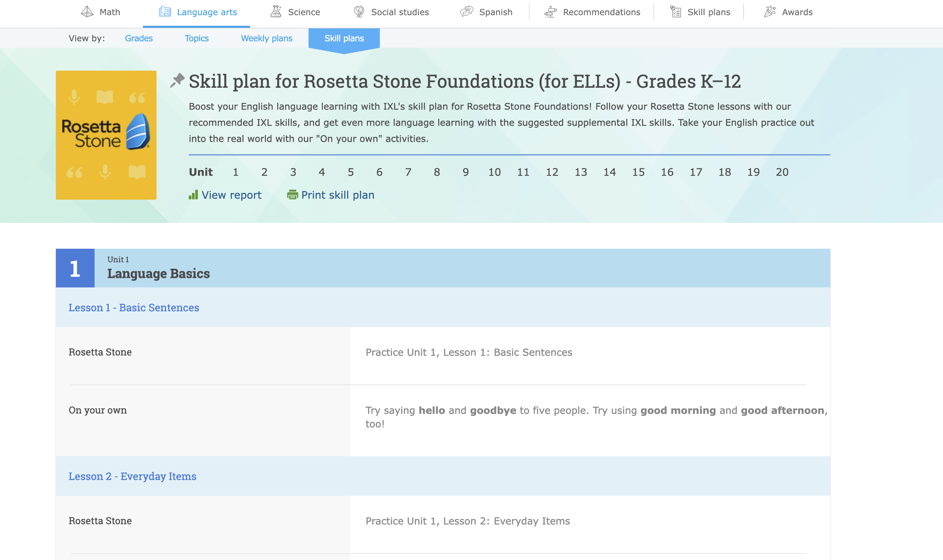Image resolution: width=943 pixels, height=560 pixels.
Task: Jump to Unit 7
Action: click(408, 172)
